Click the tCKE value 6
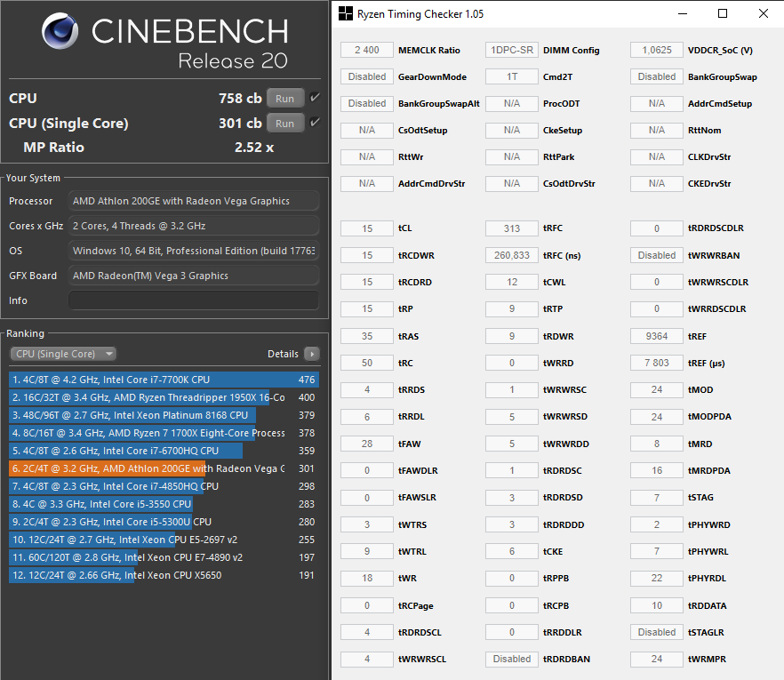Screen dimensions: 784x680 512,551
